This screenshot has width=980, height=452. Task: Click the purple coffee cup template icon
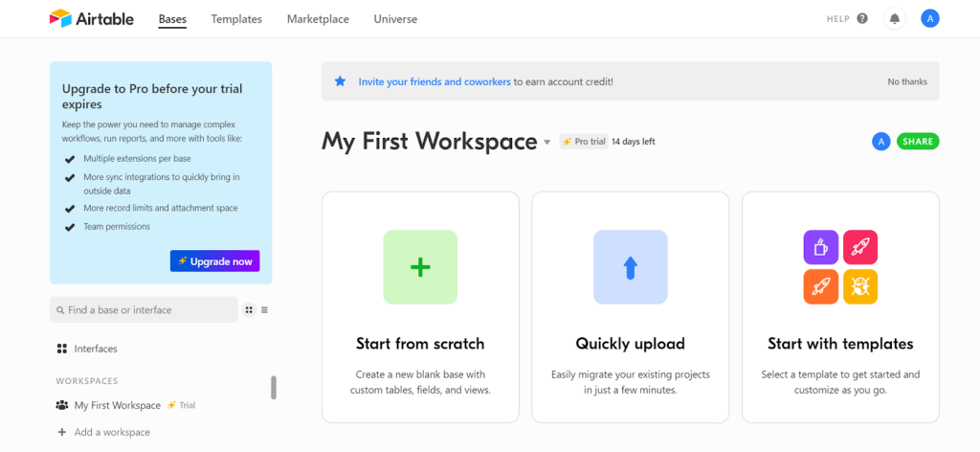click(820, 247)
